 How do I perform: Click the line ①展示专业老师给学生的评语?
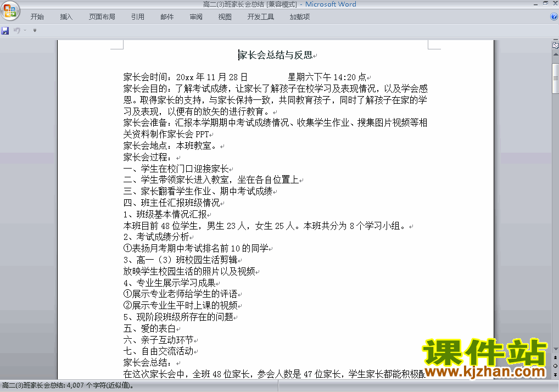[181, 294]
